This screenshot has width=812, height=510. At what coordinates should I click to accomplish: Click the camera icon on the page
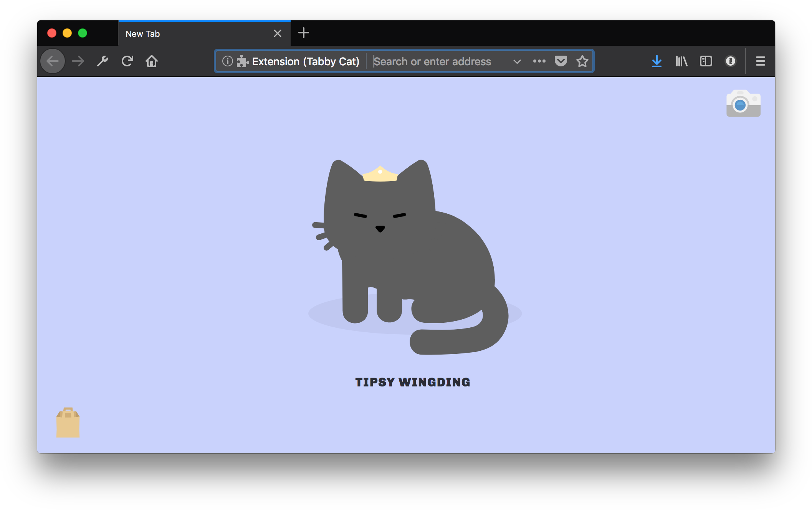743,103
